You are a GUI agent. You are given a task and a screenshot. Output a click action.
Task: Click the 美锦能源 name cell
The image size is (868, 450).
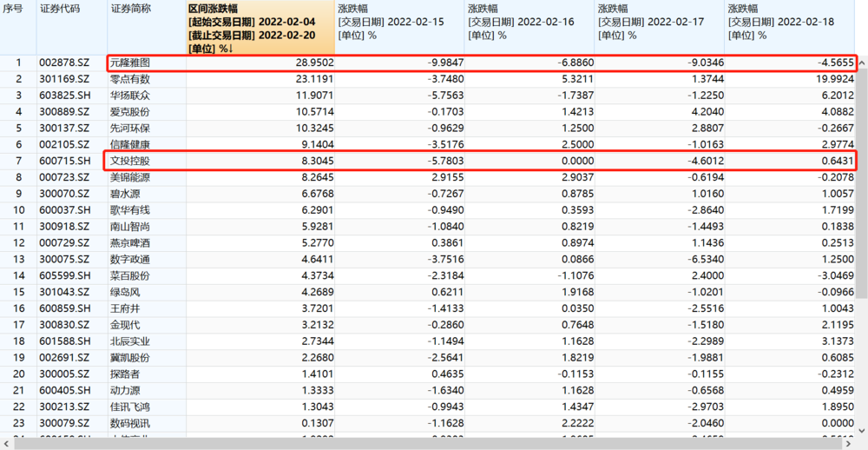131,177
